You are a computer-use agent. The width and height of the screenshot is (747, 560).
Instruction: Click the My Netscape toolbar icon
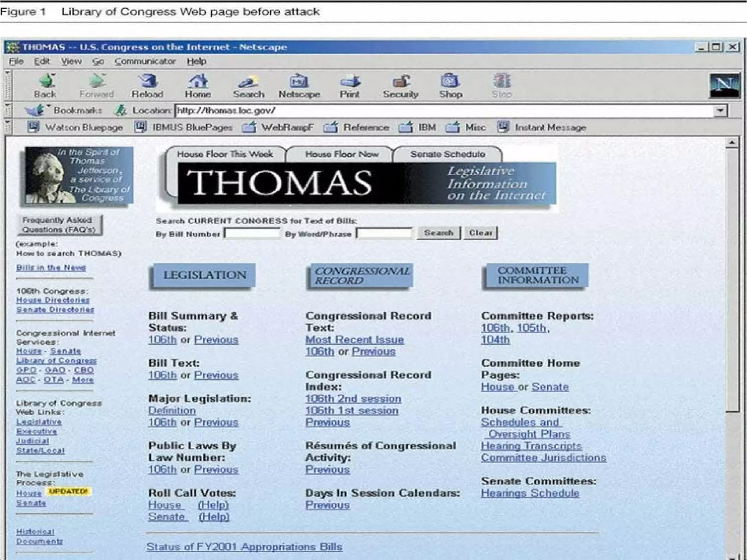299,81
